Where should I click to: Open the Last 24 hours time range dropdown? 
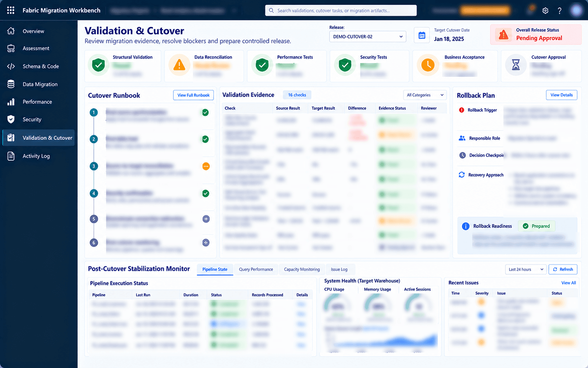[x=525, y=269]
